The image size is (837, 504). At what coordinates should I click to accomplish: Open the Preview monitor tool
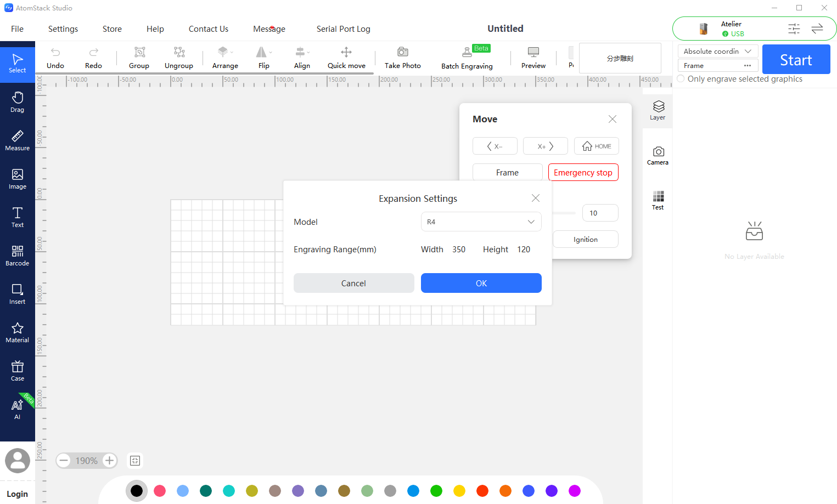coord(533,58)
